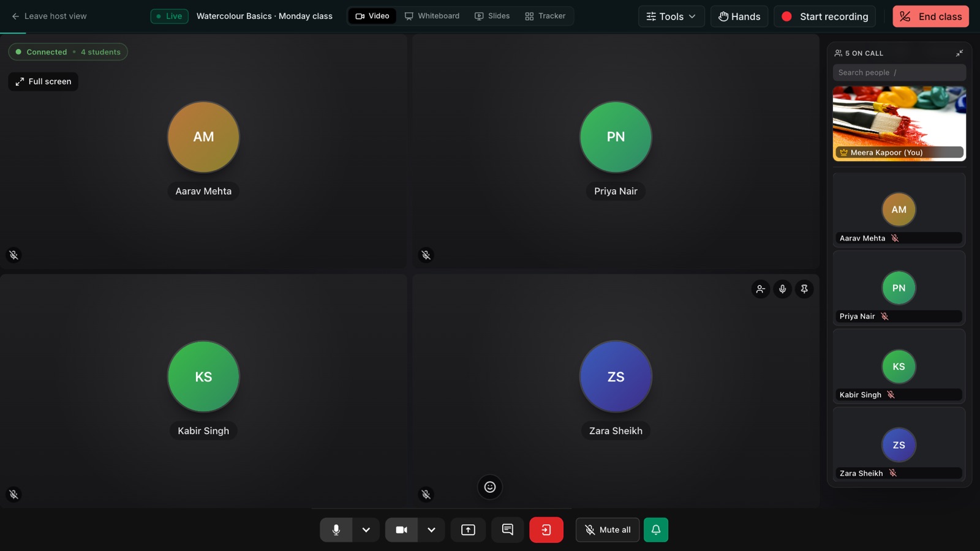This screenshot has width=980, height=551.
Task: Collapse the on-call participants panel
Action: pos(959,53)
